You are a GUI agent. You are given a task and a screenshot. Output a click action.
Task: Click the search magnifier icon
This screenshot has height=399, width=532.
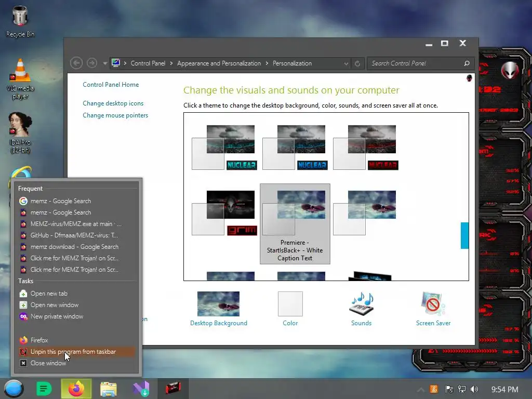click(467, 63)
